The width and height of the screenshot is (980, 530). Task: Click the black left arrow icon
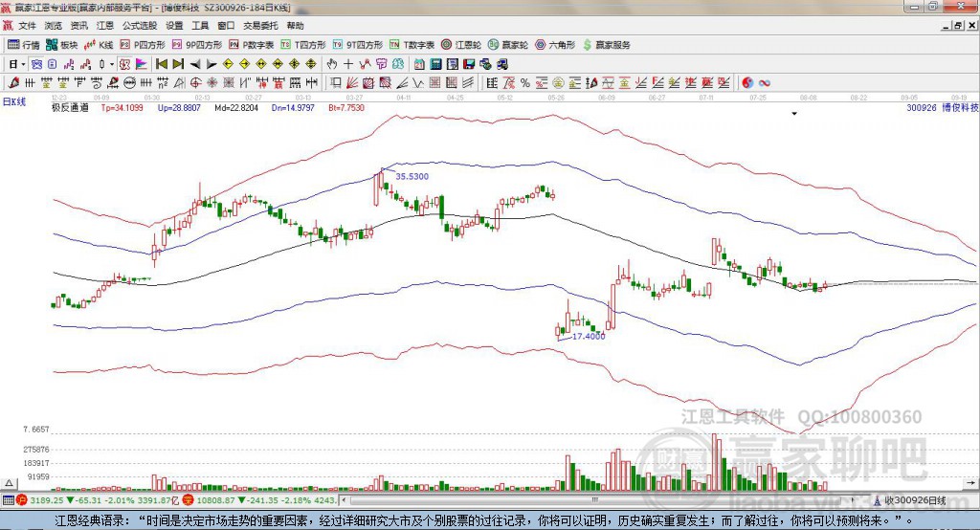tap(195, 64)
